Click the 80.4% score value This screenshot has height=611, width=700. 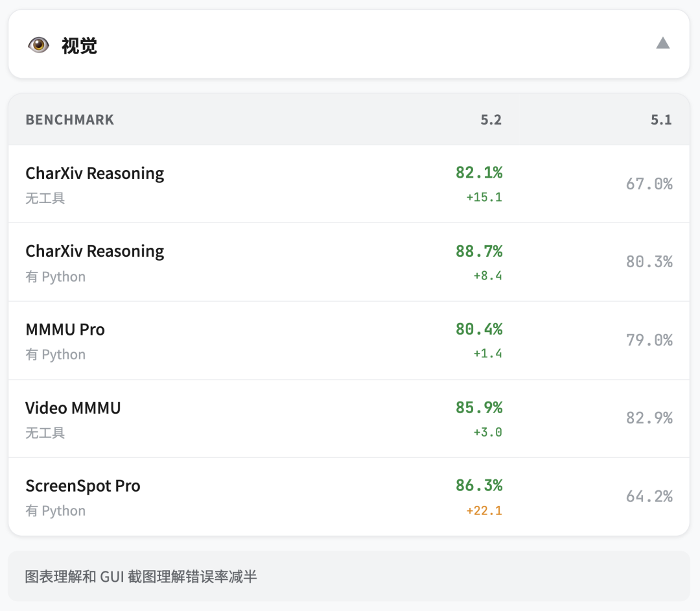[479, 329]
